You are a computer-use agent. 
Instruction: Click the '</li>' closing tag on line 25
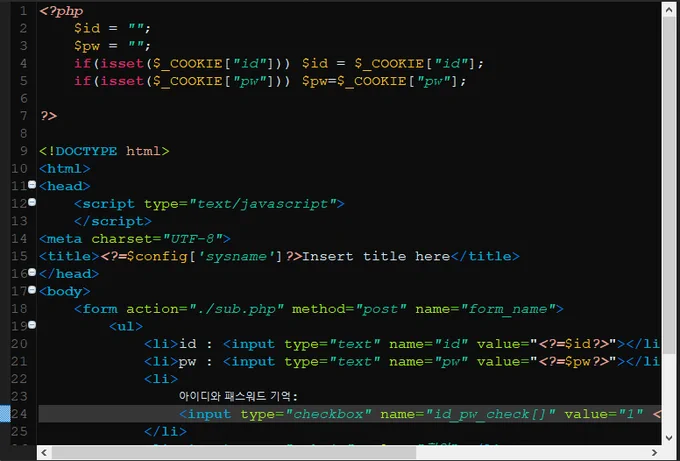tap(165, 432)
